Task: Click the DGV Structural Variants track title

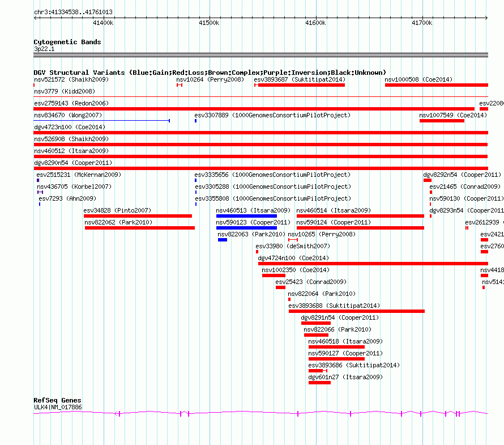Action: [210, 73]
